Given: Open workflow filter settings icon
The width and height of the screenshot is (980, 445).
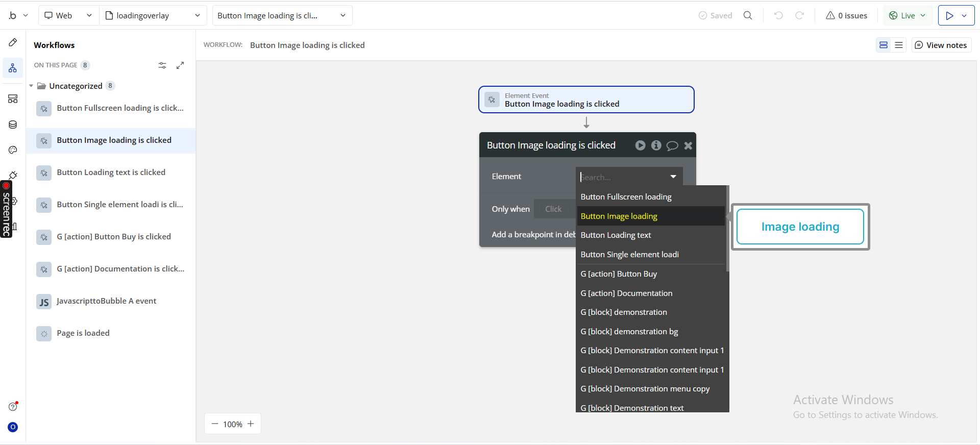Looking at the screenshot, I should 162,65.
